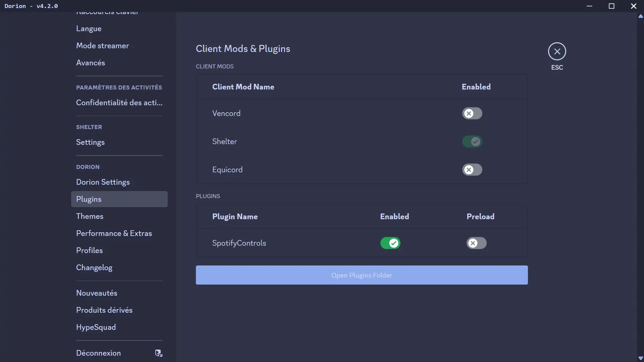The width and height of the screenshot is (644, 362).
Task: Turn off SpotifyControls Enabled toggle
Action: [x=390, y=243]
